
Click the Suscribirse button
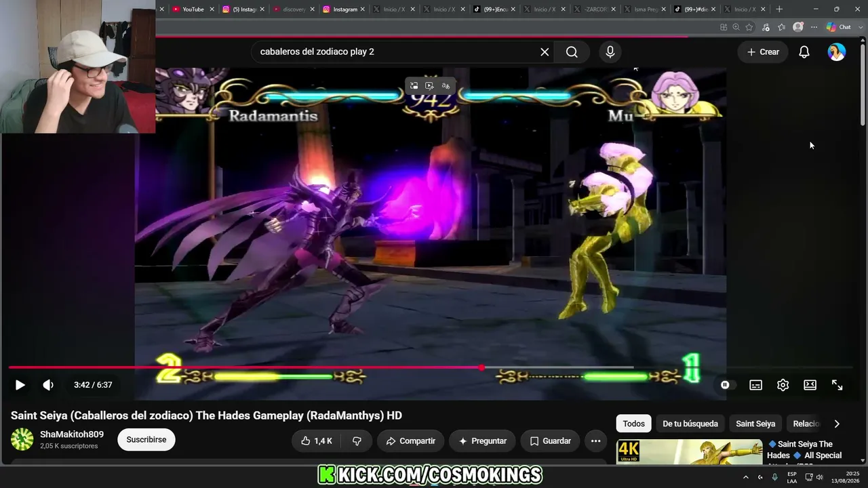tap(146, 440)
